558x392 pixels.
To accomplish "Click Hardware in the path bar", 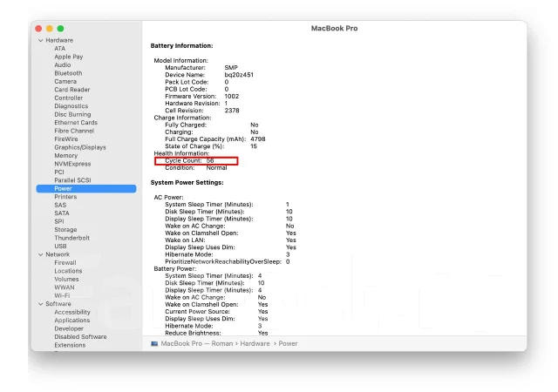I will click(255, 343).
